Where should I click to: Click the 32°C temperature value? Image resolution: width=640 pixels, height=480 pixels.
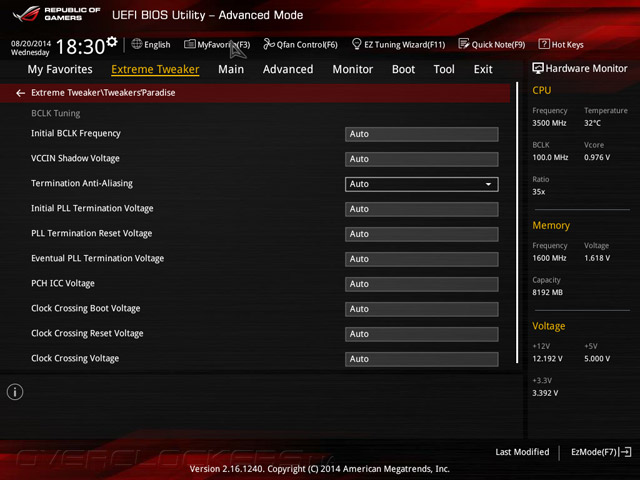[592, 123]
